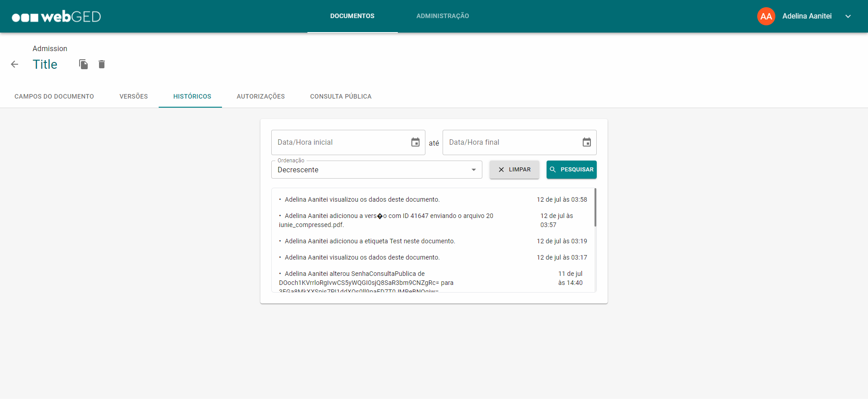Viewport: 868px width, 412px height.
Task: Go back using the left arrow icon
Action: click(x=14, y=64)
